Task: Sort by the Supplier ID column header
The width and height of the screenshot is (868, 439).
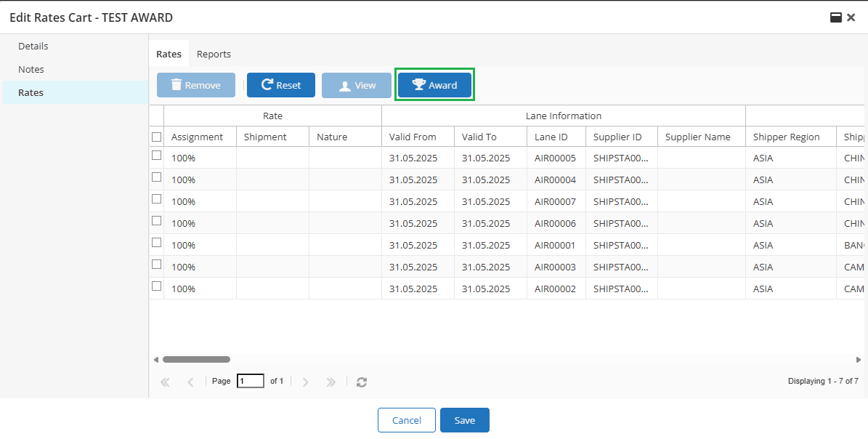Action: click(622, 137)
